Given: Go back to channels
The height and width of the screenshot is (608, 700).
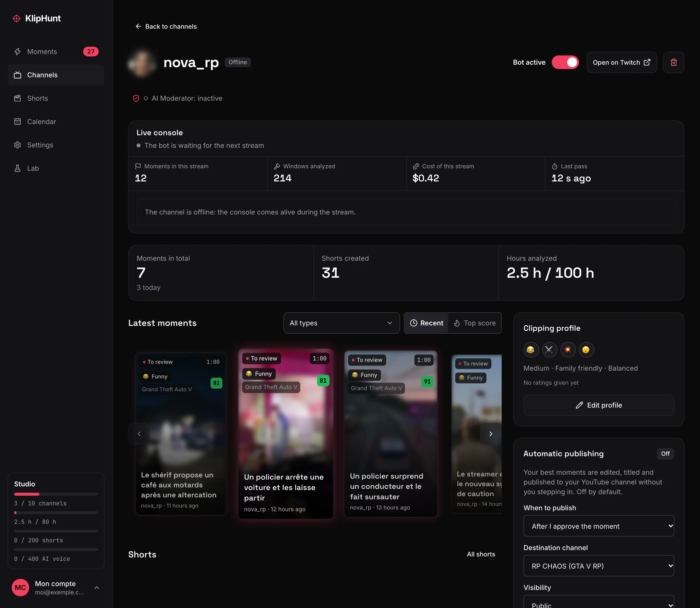Looking at the screenshot, I should (x=166, y=27).
